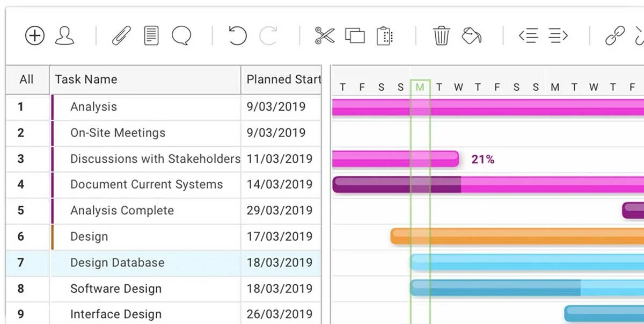Click the Task Name column header

tap(86, 80)
